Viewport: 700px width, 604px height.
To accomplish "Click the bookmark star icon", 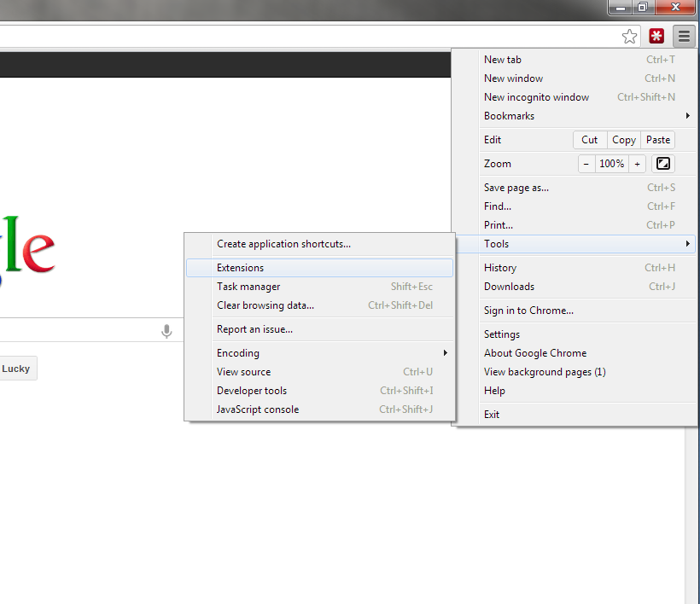I will 629,36.
